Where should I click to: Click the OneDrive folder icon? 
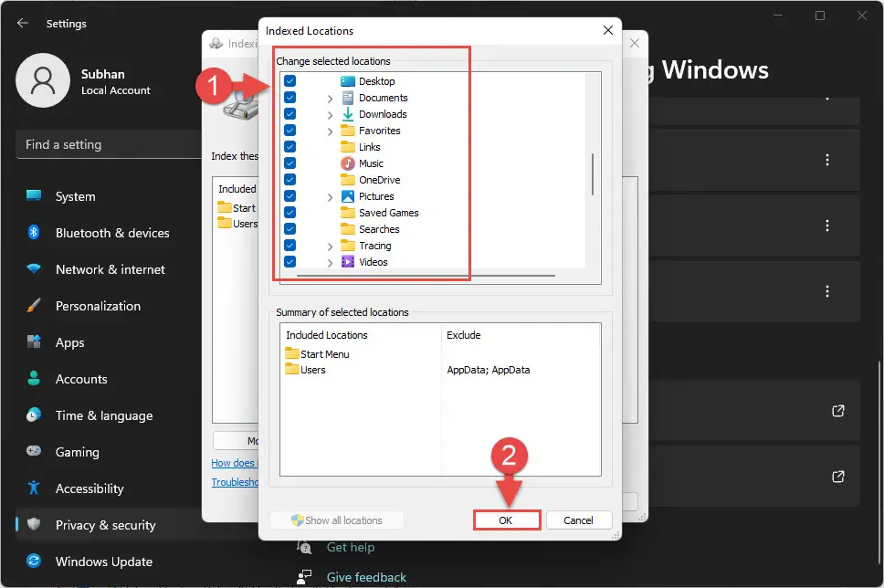coord(348,180)
